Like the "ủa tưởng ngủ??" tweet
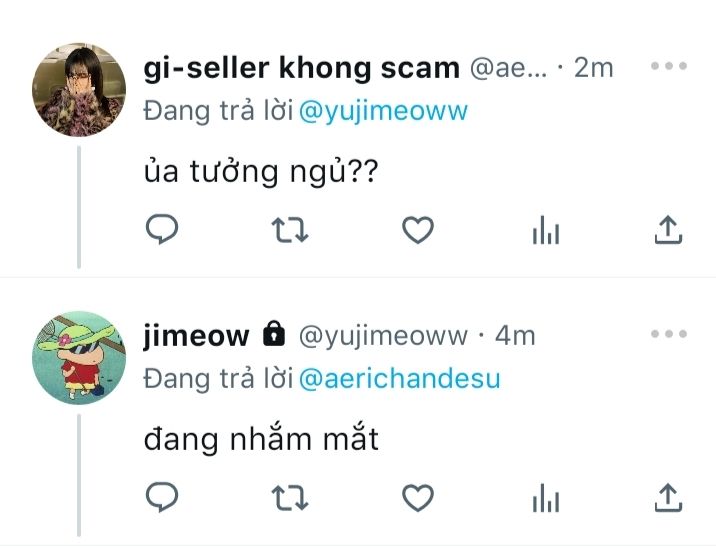The width and height of the screenshot is (716, 548). pos(418,229)
